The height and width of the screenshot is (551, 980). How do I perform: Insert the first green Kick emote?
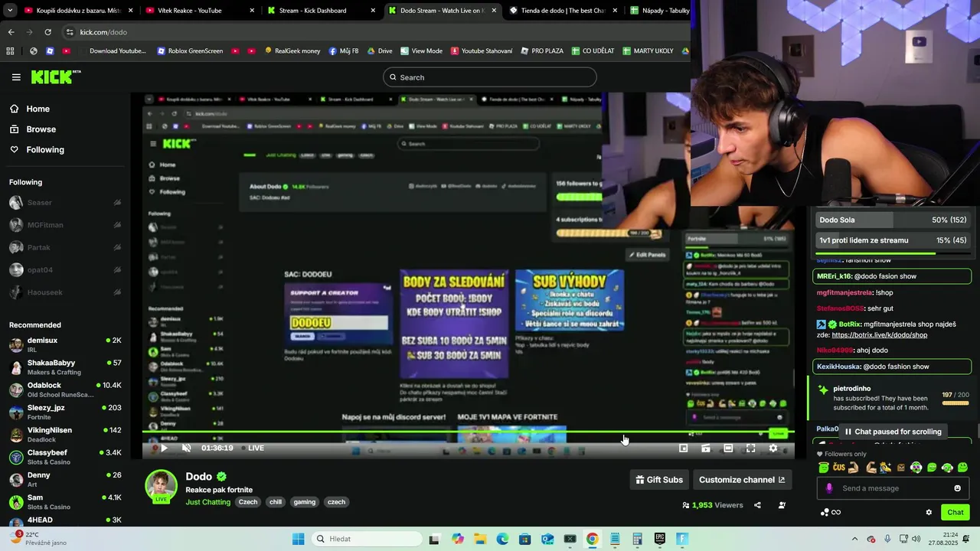point(824,468)
